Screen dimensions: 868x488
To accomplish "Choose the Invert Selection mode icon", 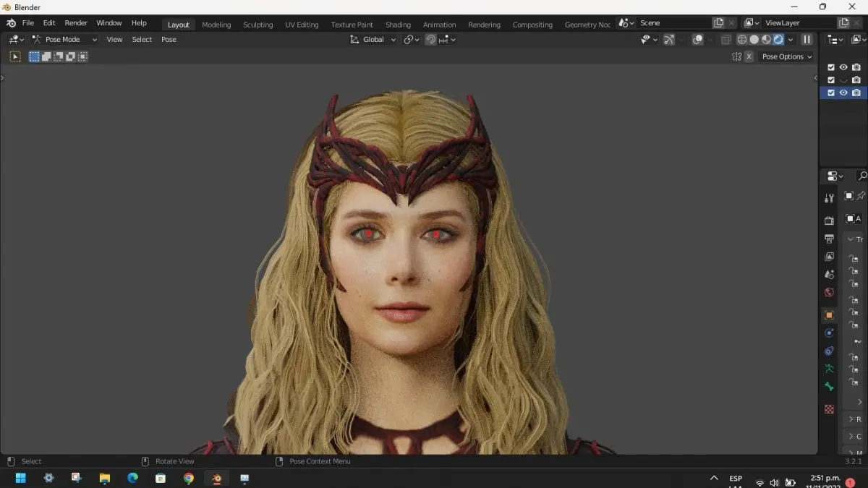I will [71, 56].
